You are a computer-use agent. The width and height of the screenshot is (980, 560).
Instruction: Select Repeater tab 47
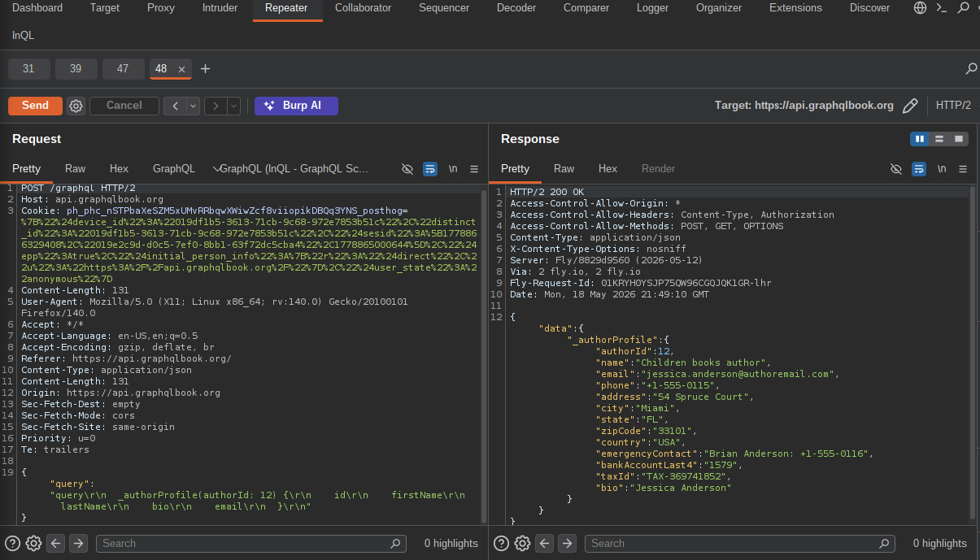point(123,69)
